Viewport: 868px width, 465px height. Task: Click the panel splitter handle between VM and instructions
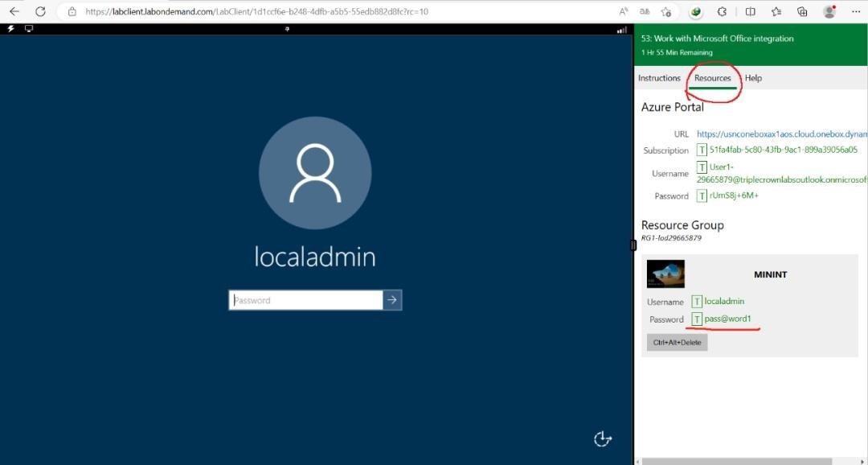tap(633, 245)
